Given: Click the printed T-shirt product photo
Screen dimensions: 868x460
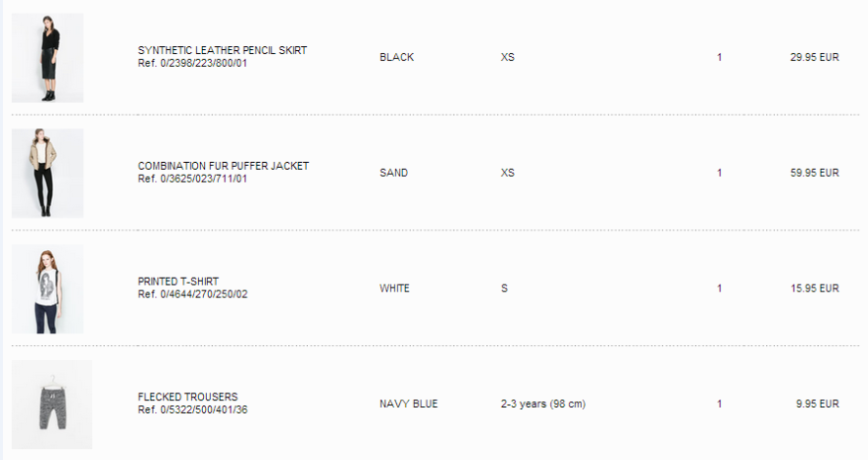Looking at the screenshot, I should (x=47, y=289).
